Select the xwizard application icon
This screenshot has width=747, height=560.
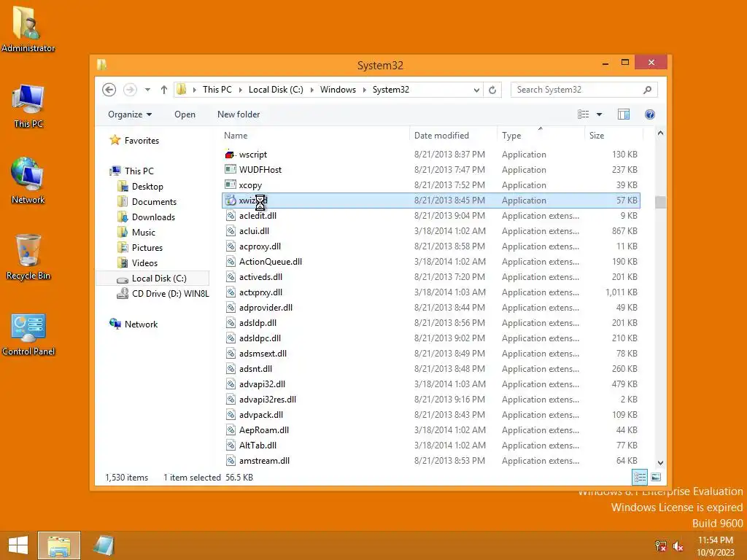[x=230, y=201]
